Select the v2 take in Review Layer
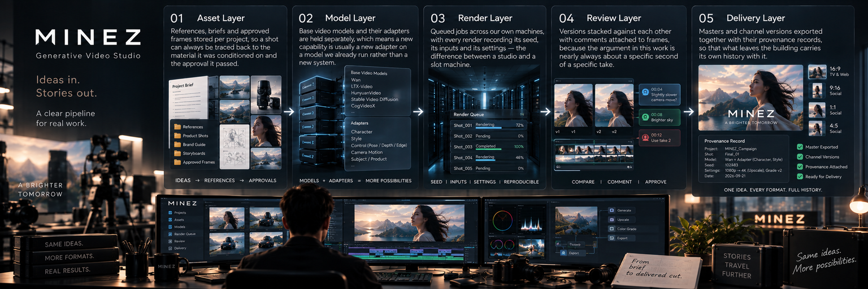The width and height of the screenshot is (868, 289). click(x=614, y=106)
